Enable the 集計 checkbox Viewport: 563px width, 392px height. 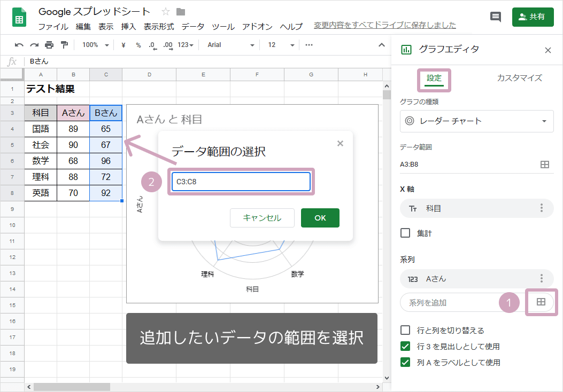[x=405, y=233]
